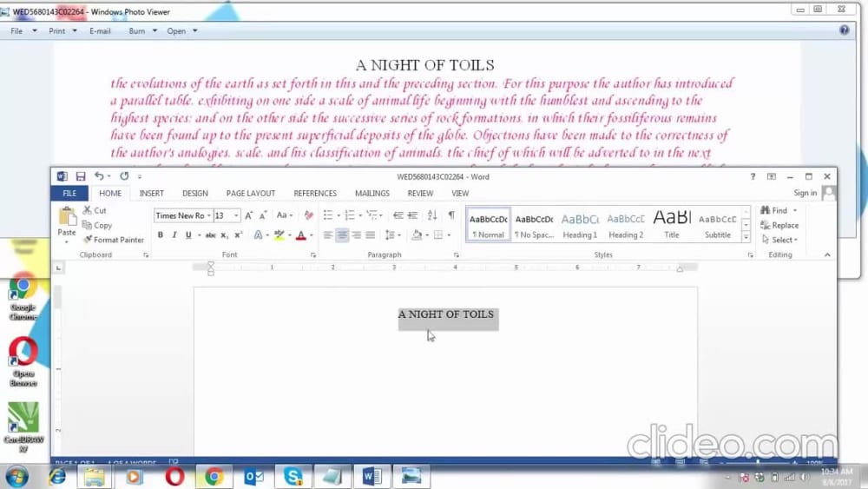
Task: Open Opera from the Windows taskbar
Action: [x=174, y=476]
